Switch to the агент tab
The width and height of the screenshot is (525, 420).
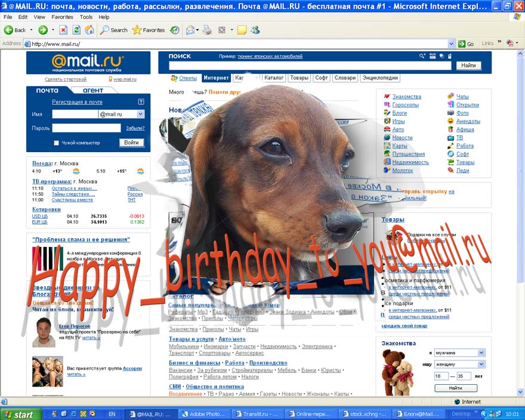[x=93, y=91]
